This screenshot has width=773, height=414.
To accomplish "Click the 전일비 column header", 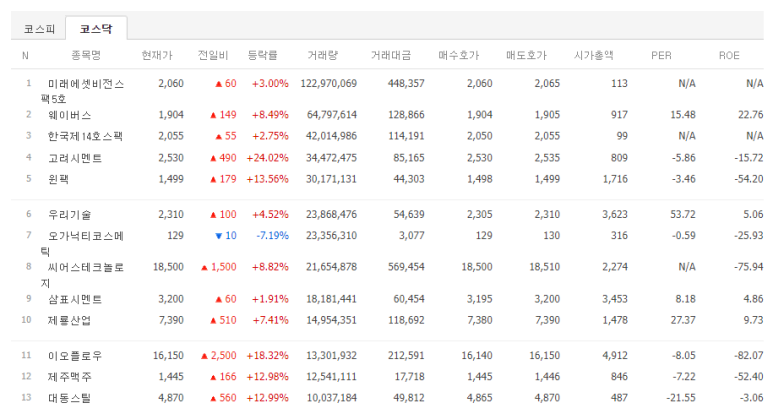I will click(213, 55).
